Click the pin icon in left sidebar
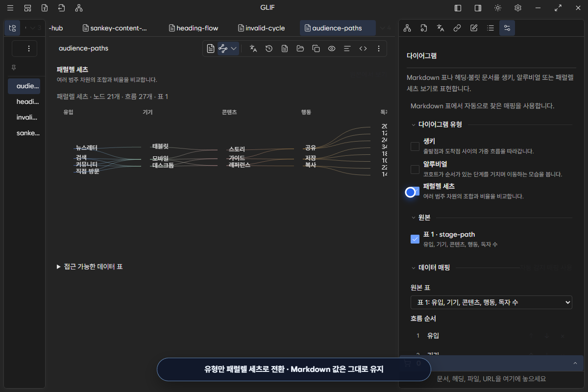Image resolution: width=588 pixels, height=392 pixels. (x=14, y=67)
